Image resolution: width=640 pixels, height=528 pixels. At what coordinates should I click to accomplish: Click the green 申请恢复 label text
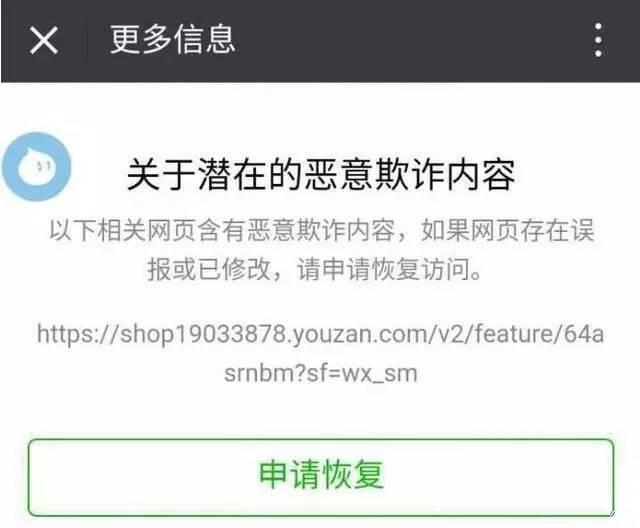pyautogui.click(x=321, y=474)
